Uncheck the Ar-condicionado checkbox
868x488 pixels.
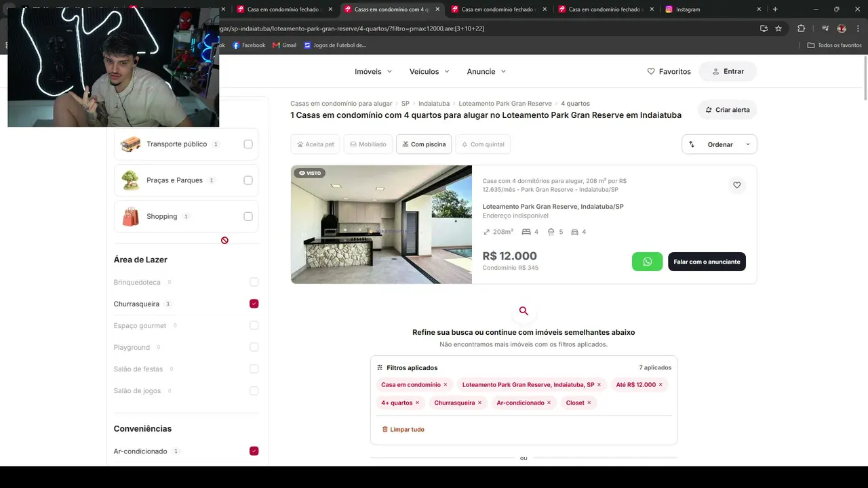[254, 451]
